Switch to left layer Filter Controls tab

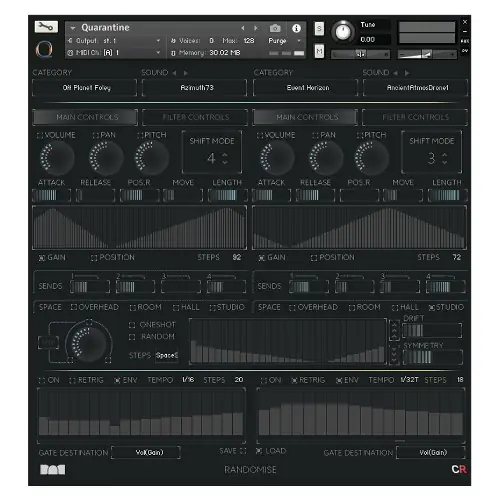[195, 117]
